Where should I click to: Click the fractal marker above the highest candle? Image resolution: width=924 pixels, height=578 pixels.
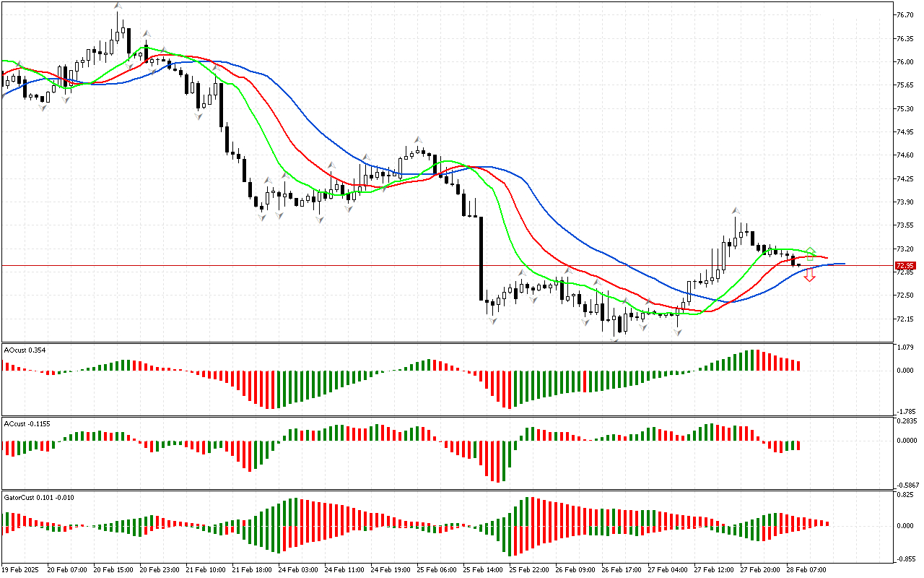pos(118,6)
